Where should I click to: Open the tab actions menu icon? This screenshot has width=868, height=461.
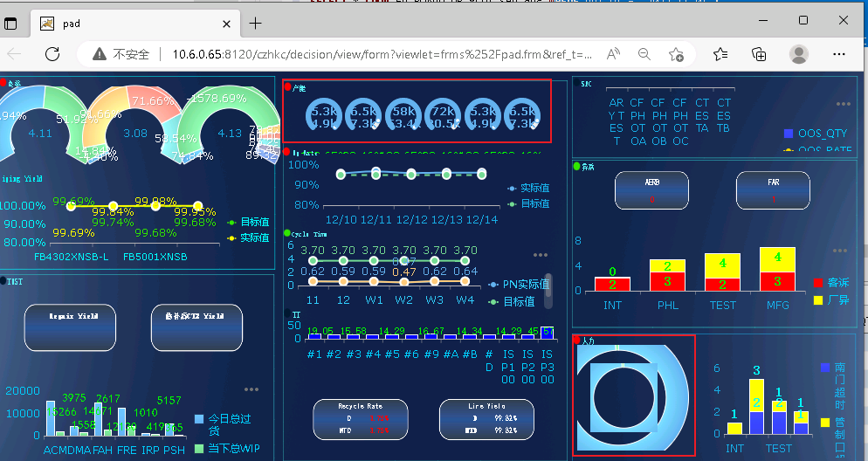[10, 24]
